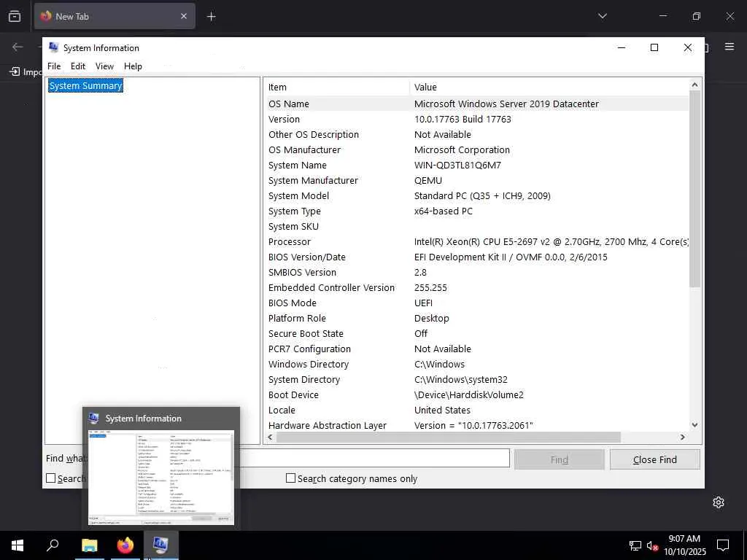This screenshot has height=560, width=747.
Task: Select the OS Name row
Action: tap(477, 104)
